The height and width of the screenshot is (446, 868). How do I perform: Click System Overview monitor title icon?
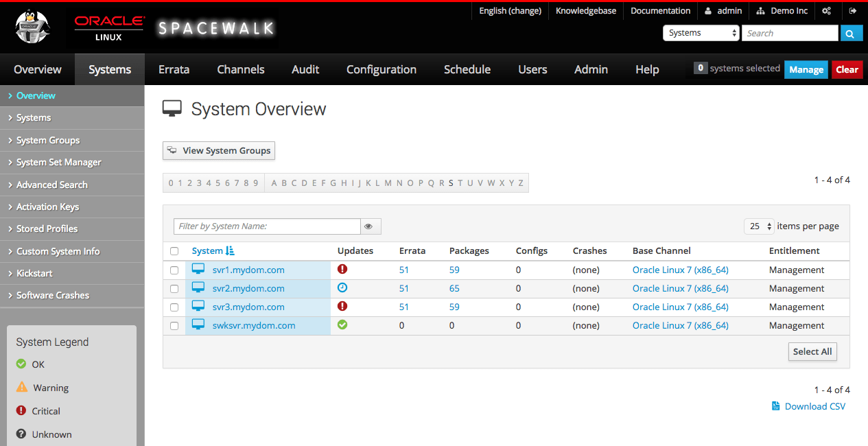click(x=172, y=108)
